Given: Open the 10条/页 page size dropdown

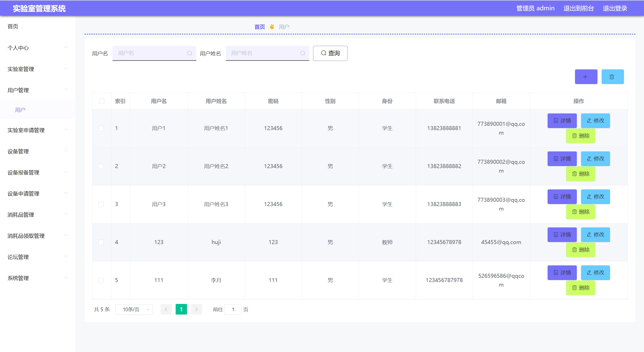Looking at the screenshot, I should tap(134, 309).
